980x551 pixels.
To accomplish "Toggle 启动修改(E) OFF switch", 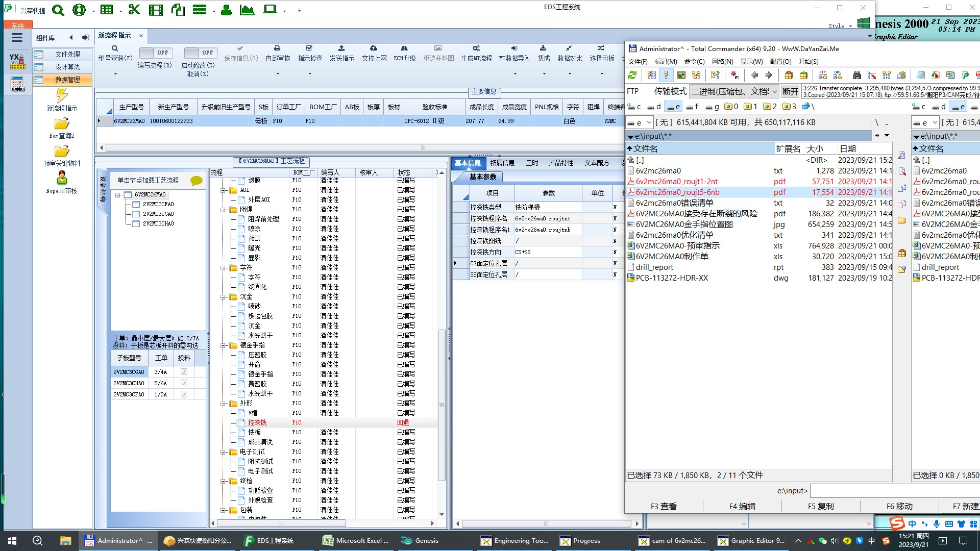I will click(x=201, y=53).
